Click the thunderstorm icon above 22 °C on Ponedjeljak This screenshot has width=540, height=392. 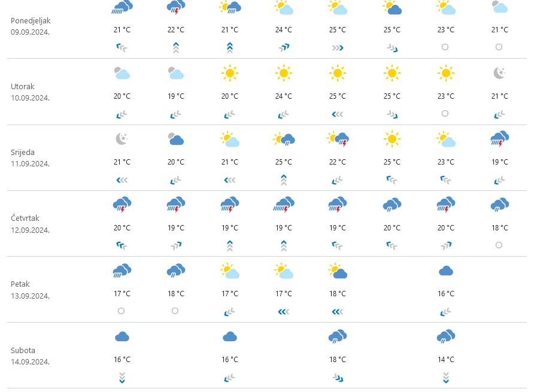click(x=175, y=7)
